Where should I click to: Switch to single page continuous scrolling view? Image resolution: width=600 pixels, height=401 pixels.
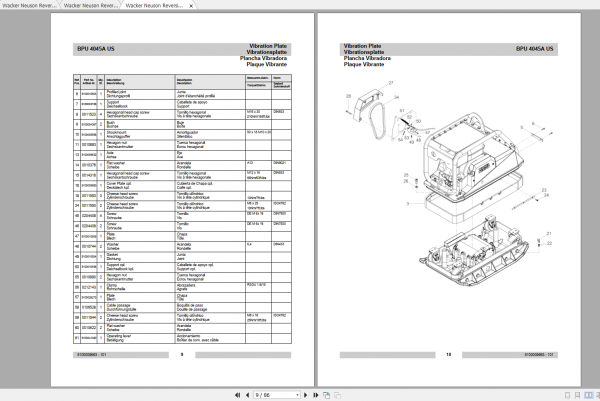[577, 395]
